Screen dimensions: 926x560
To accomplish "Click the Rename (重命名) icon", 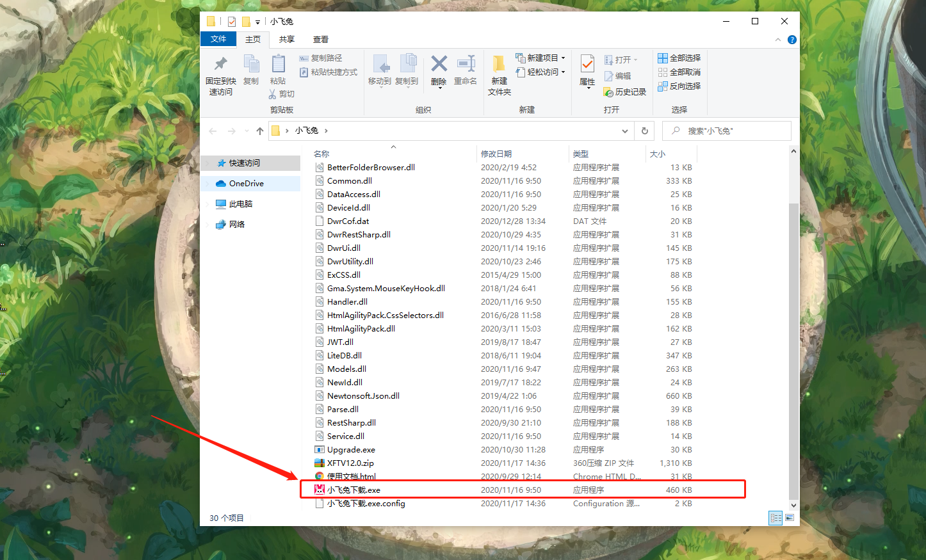I will click(x=466, y=64).
